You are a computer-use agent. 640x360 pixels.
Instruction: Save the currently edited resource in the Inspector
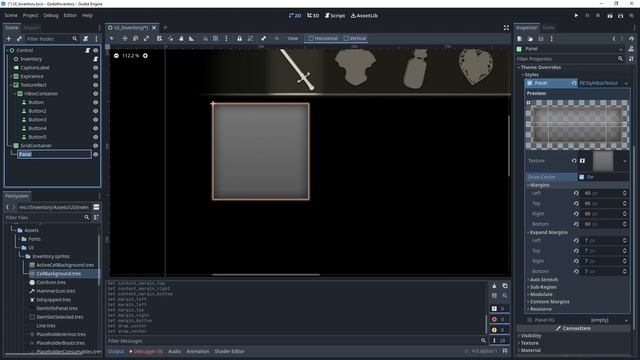click(541, 39)
